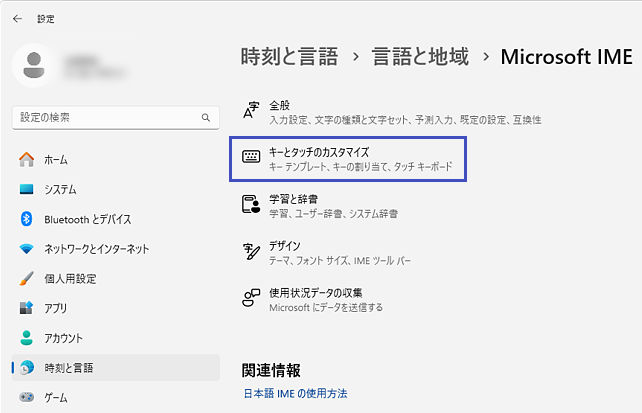Viewport: 642px width, 413px height.
Task: Open the 日本語 IME の使用方法 link
Action: (295, 394)
